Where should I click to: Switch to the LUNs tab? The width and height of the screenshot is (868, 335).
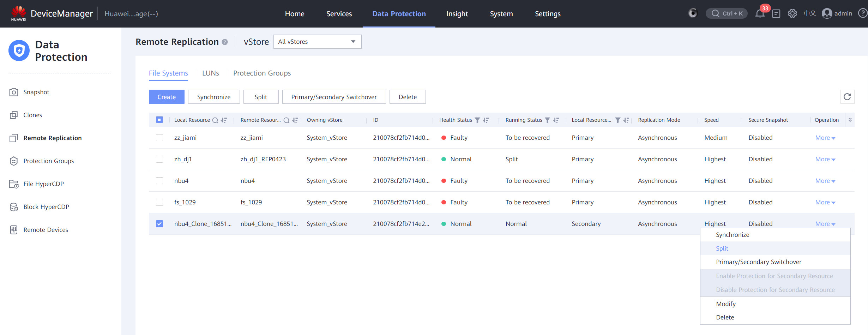[x=210, y=73]
